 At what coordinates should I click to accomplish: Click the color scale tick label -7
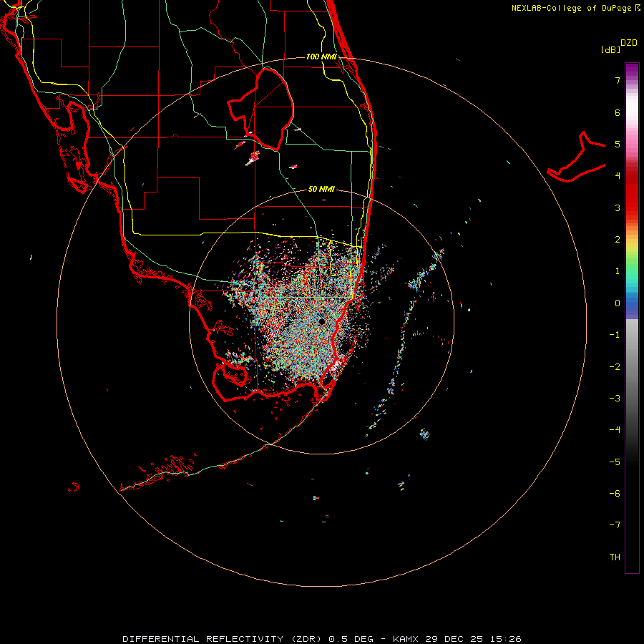[x=615, y=525]
